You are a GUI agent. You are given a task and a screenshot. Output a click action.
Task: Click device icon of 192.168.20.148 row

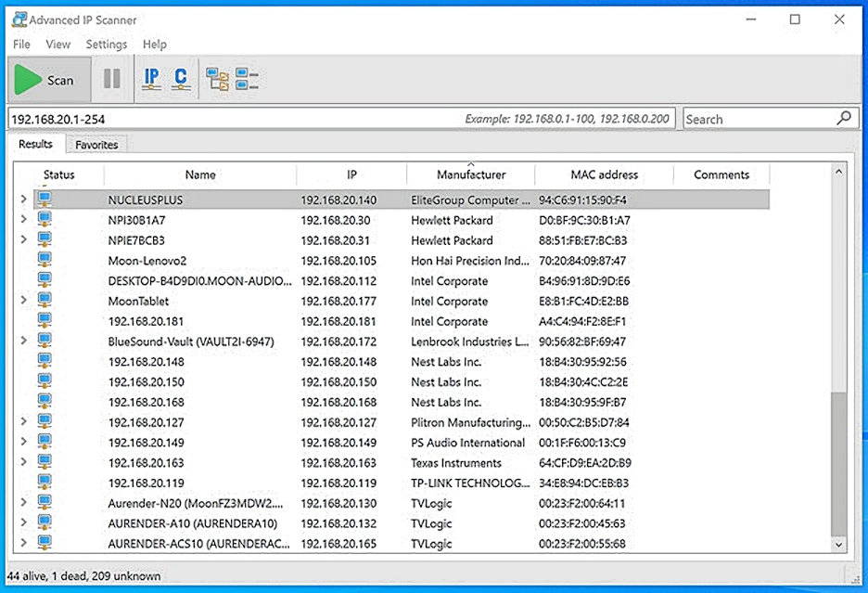[45, 361]
